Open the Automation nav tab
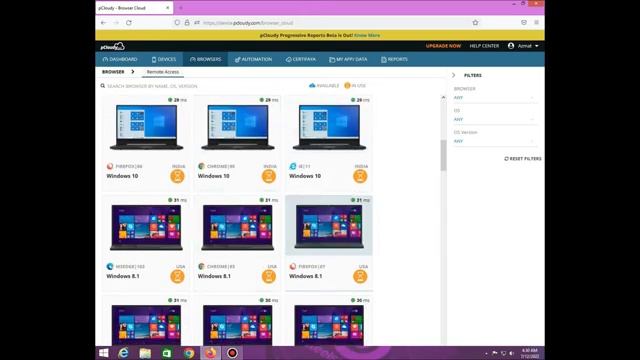 click(253, 60)
